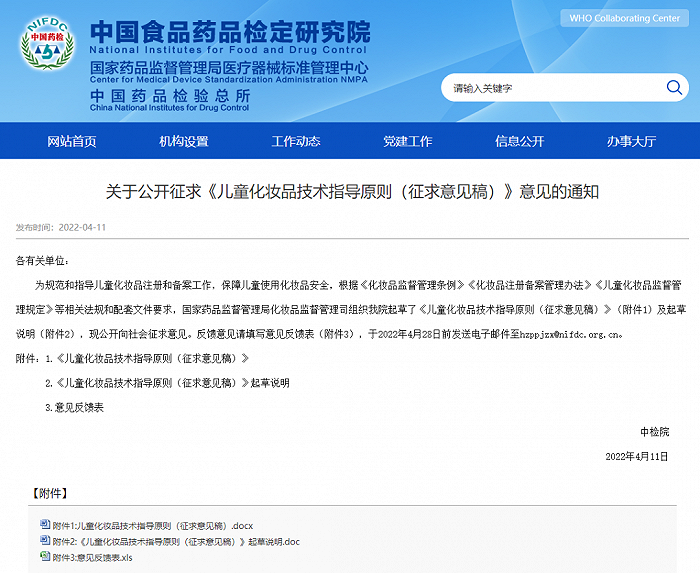Open the 办事大厅 nav item
The height and width of the screenshot is (573, 700).
point(631,141)
